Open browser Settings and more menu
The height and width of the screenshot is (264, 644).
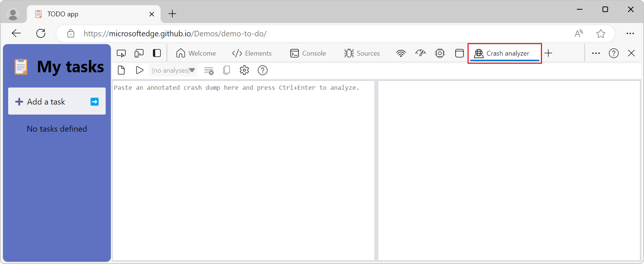[630, 34]
